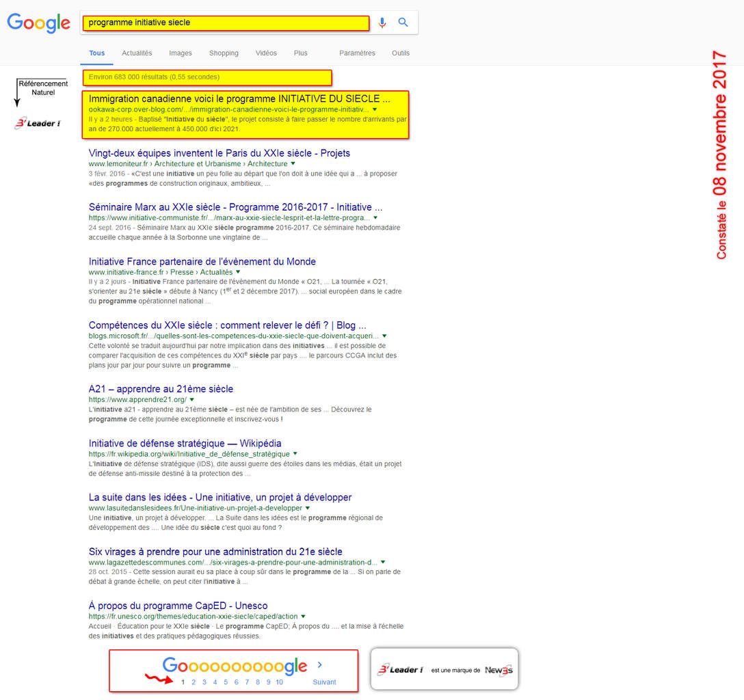The width and height of the screenshot is (744, 700).
Task: Expand dropdown arrow next to lasuitedanslesidees.fr URL
Action: (x=308, y=508)
